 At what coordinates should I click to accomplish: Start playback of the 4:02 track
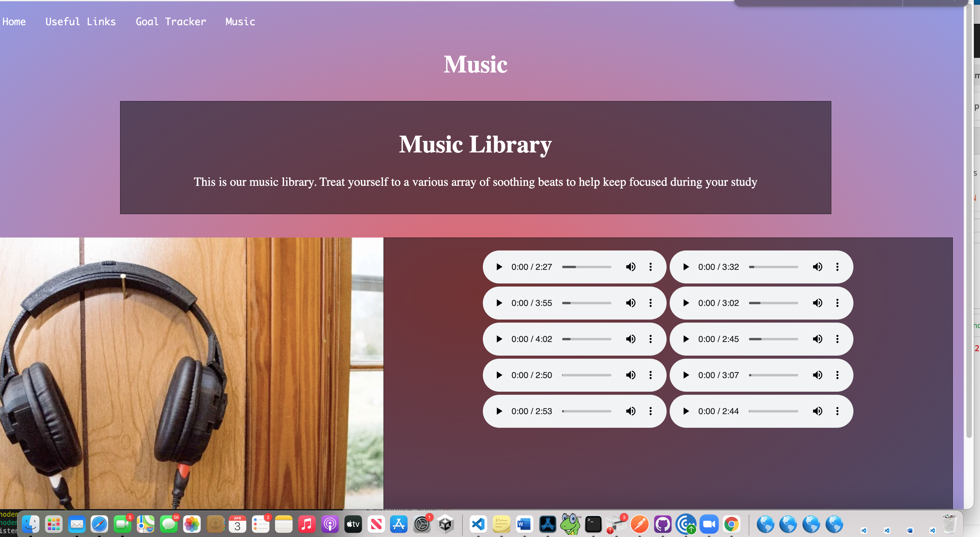(499, 339)
